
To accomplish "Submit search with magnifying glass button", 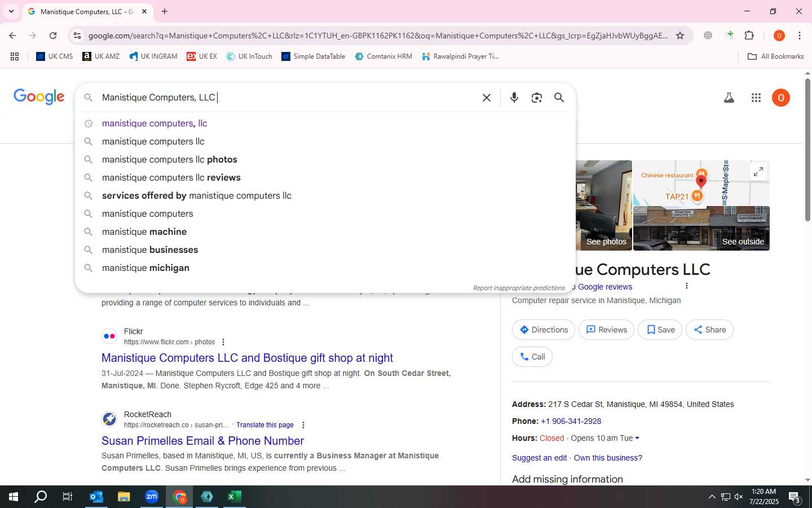I will [x=559, y=98].
